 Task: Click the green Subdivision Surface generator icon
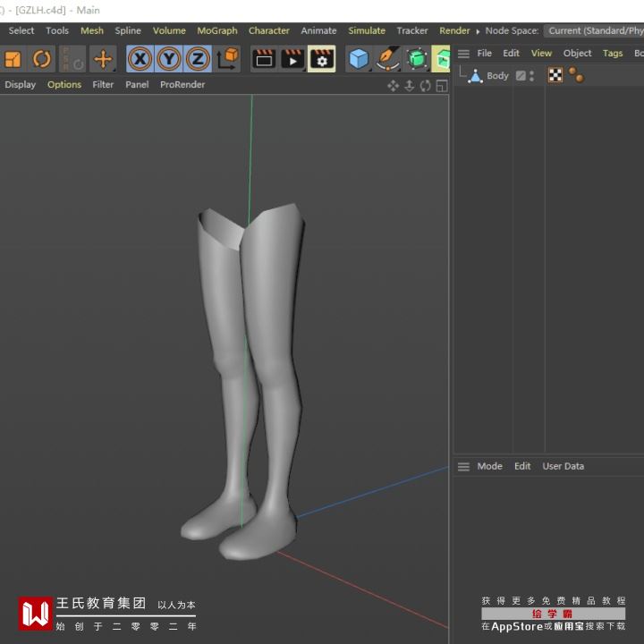[x=416, y=59]
